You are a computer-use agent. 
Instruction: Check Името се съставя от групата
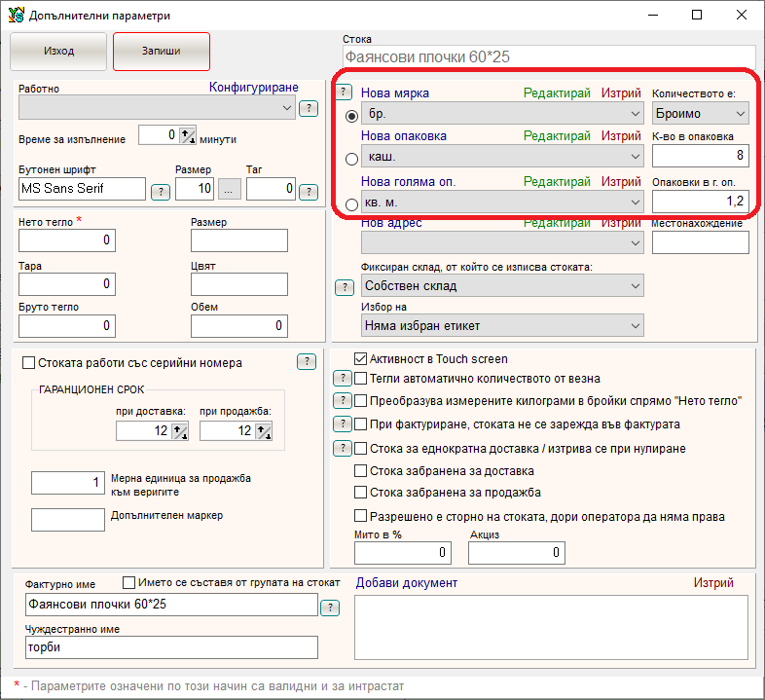(x=128, y=582)
